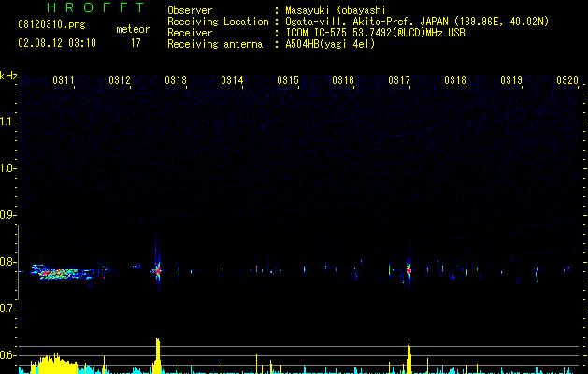Click the 0318 time marker

point(455,79)
